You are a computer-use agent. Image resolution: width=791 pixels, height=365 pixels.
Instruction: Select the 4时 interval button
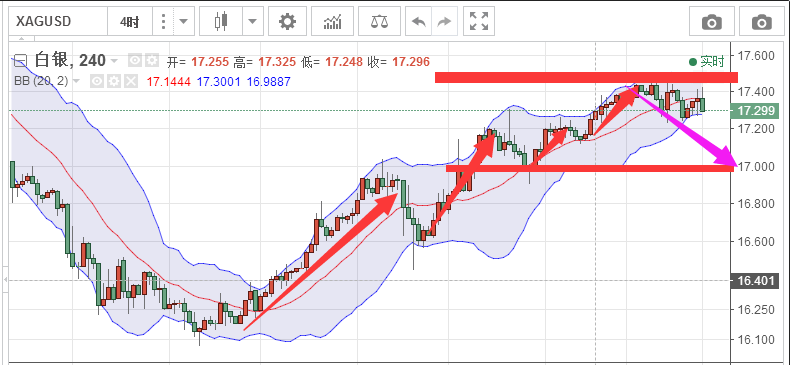(x=129, y=22)
